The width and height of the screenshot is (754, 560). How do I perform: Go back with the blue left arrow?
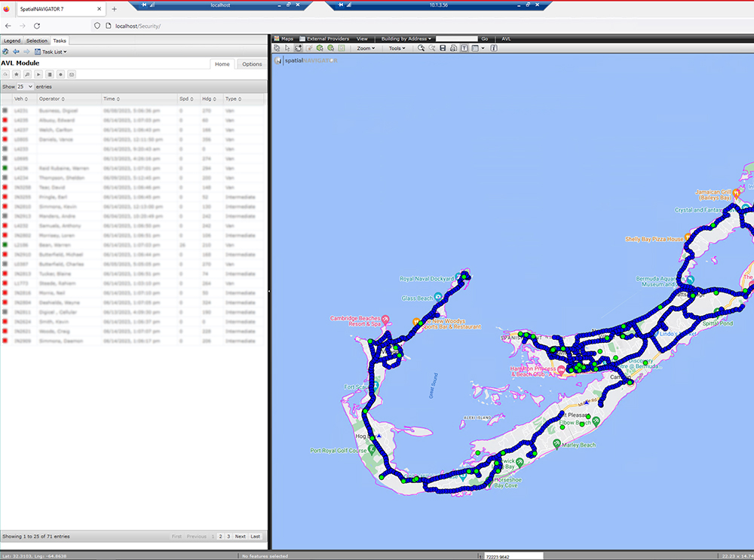tap(16, 51)
